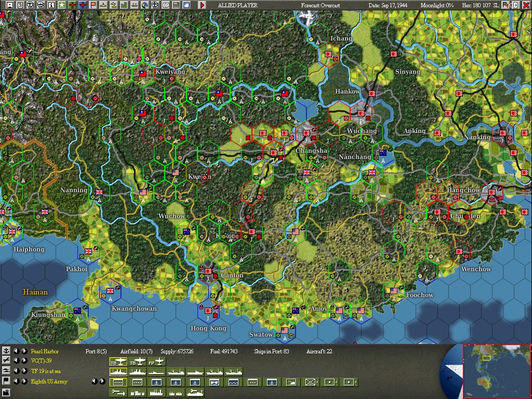This screenshot has width=532, height=399.
Task: Click the flag icon next to SL
Action: [x=506, y=5]
